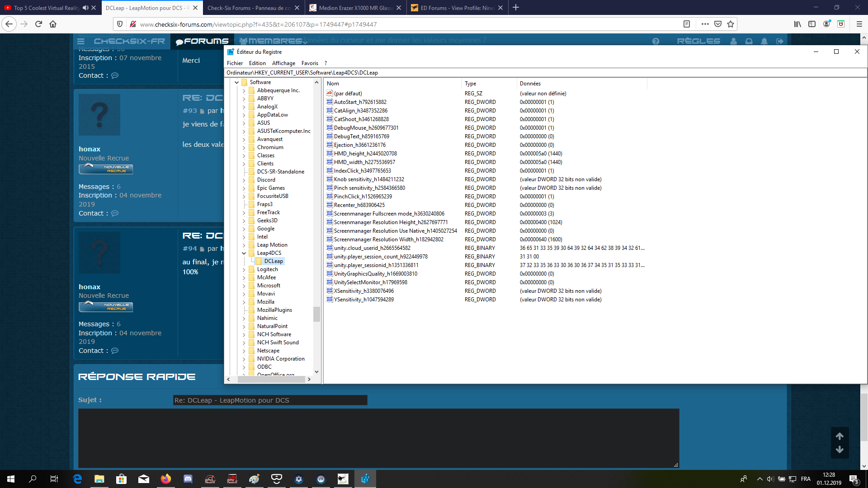Sort registry values by the Nom column

(392, 84)
